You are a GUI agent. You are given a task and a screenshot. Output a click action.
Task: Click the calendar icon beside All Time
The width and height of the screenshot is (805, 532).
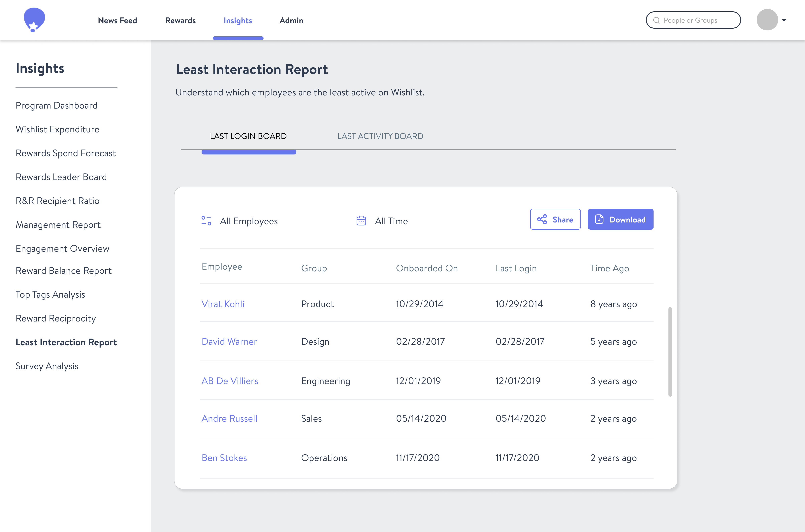pyautogui.click(x=361, y=221)
